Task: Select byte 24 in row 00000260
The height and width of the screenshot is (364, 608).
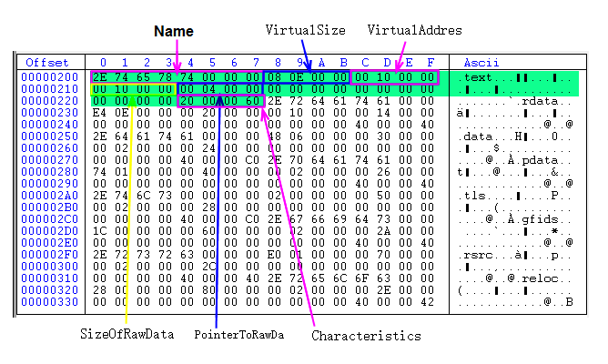Action: 208,148
